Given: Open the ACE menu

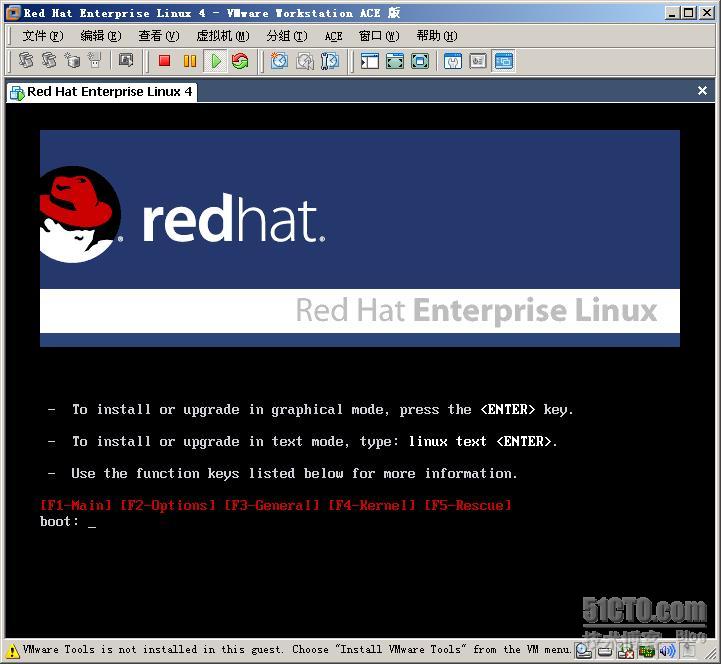Looking at the screenshot, I should 333,36.
